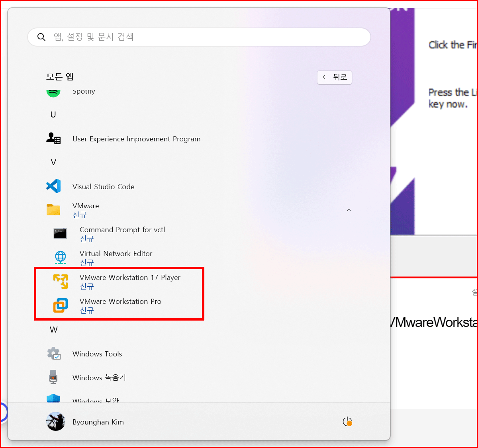The height and width of the screenshot is (448, 478).
Task: Open Windows Tools gear icon
Action: 53,353
